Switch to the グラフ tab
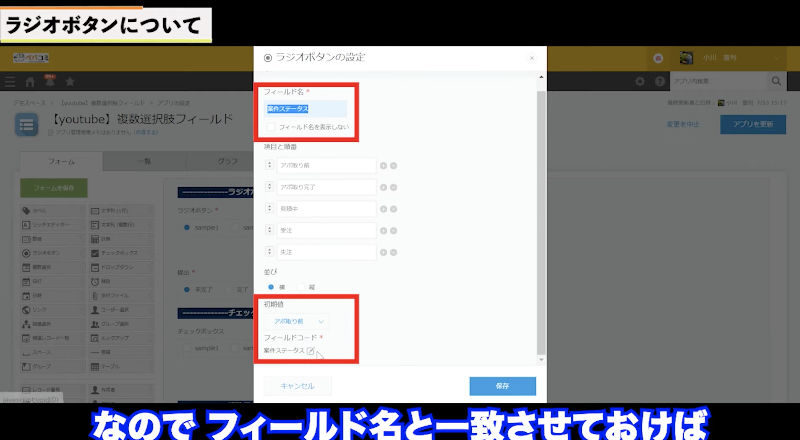The height and width of the screenshot is (440, 800). pyautogui.click(x=227, y=162)
